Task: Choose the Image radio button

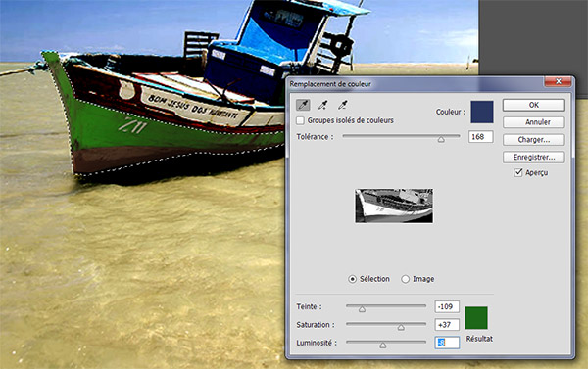Action: click(x=405, y=279)
